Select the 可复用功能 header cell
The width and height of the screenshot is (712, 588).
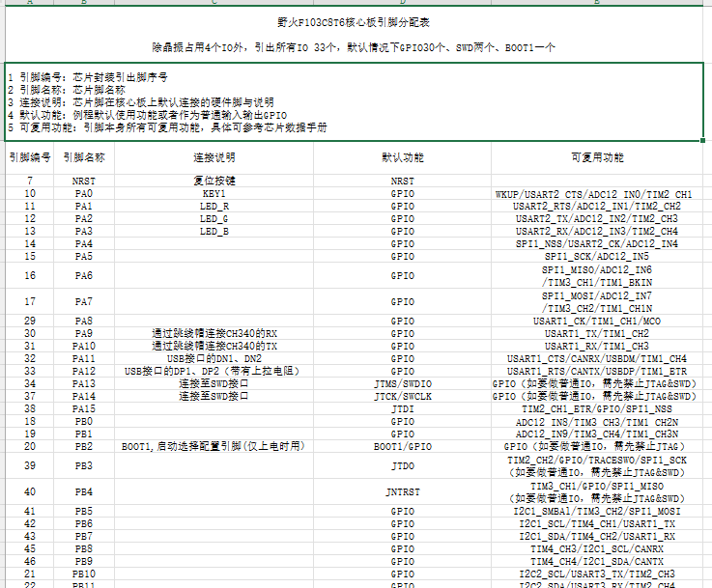(x=597, y=157)
